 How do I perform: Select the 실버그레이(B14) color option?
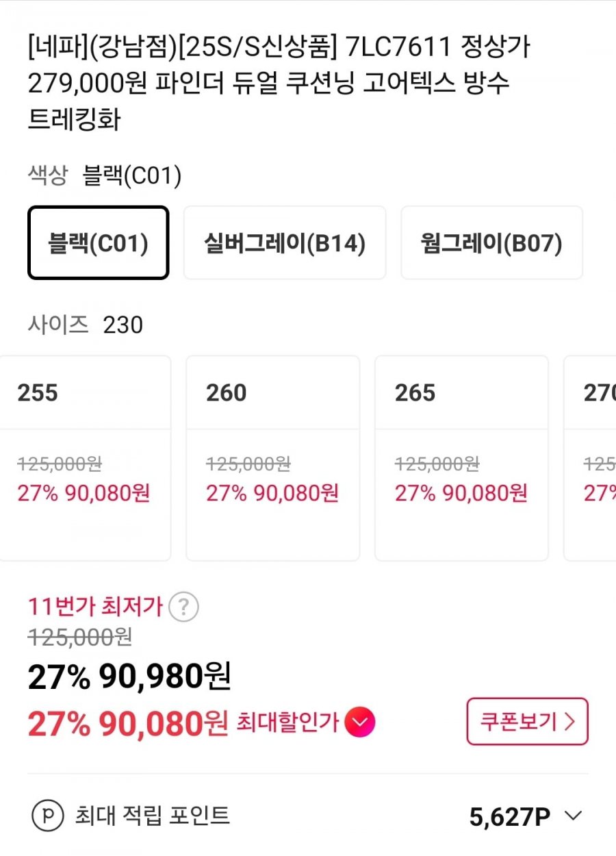pos(285,243)
